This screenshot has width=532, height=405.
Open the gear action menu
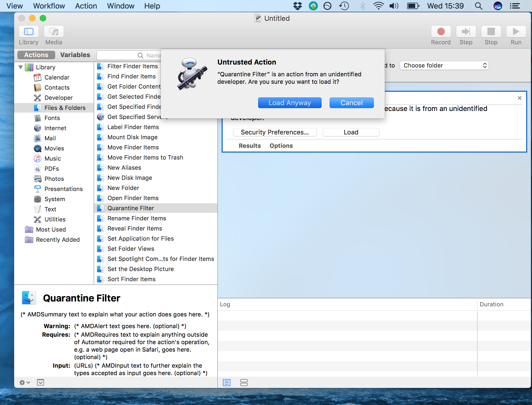(25, 383)
